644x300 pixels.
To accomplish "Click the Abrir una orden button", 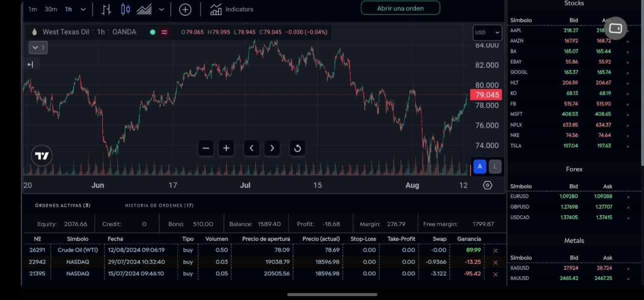I will coord(400,8).
